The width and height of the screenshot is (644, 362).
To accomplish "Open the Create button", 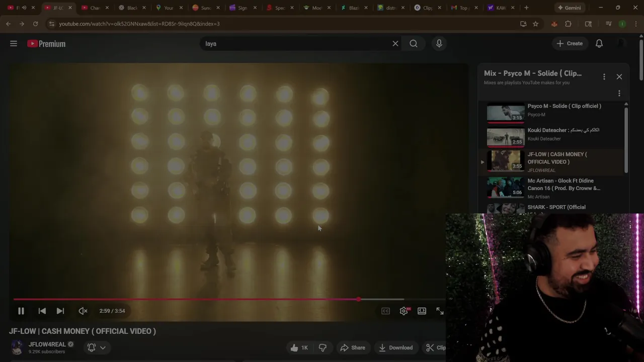I will [x=570, y=44].
